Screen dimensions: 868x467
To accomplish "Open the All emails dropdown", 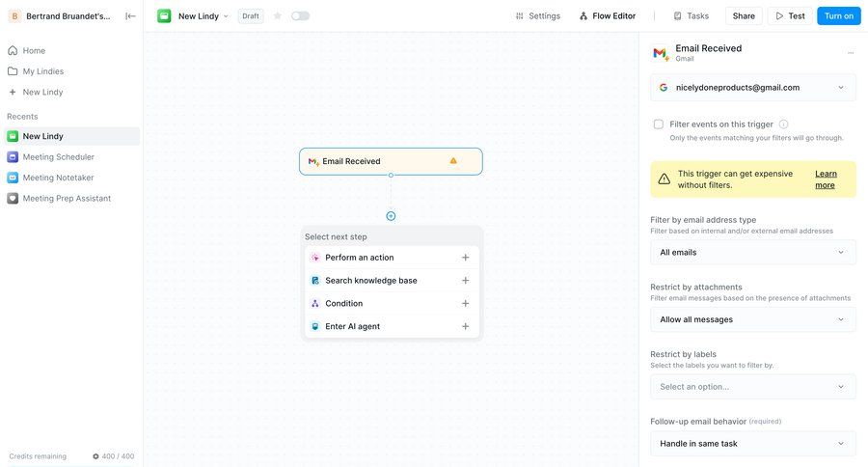I will coord(753,252).
